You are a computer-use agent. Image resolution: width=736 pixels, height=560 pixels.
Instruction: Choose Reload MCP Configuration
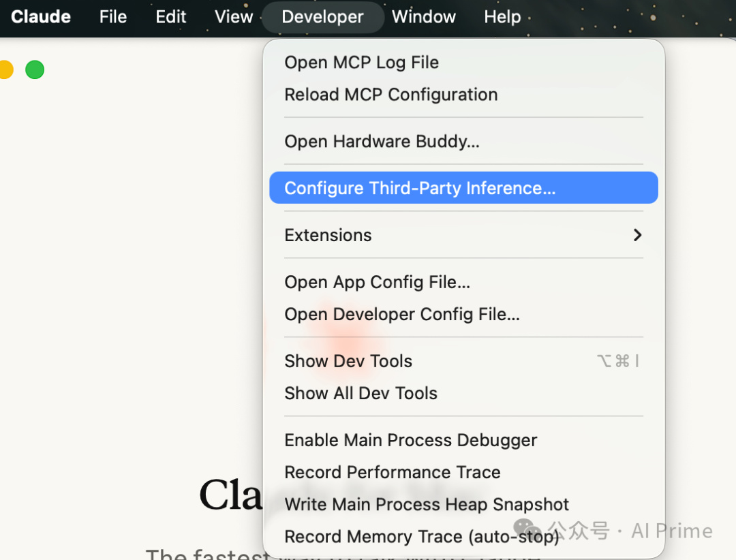[x=390, y=95]
